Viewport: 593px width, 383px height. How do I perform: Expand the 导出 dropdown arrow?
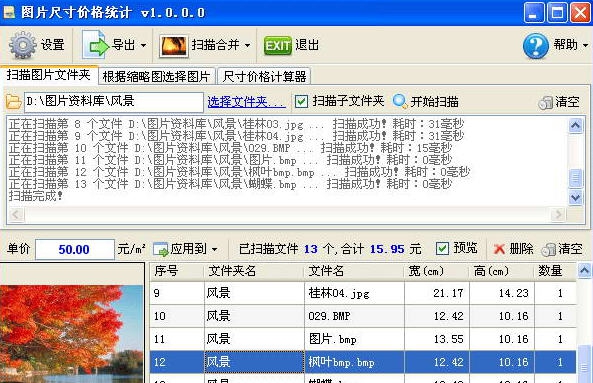coord(143,45)
